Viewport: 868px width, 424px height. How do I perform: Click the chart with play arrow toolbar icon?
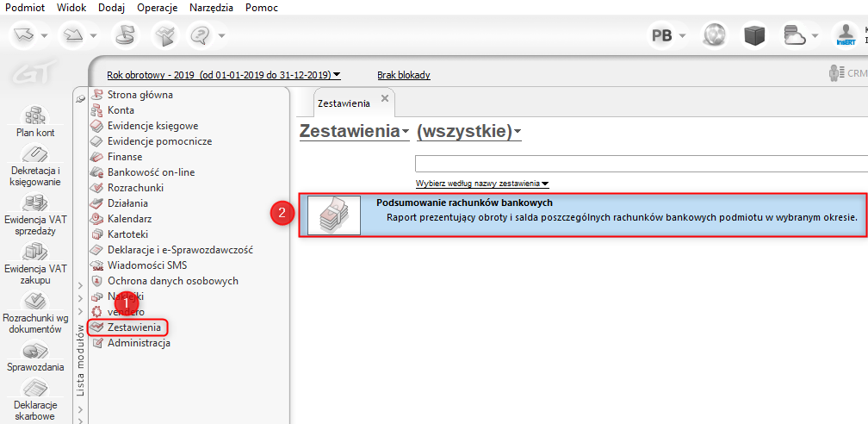click(164, 35)
